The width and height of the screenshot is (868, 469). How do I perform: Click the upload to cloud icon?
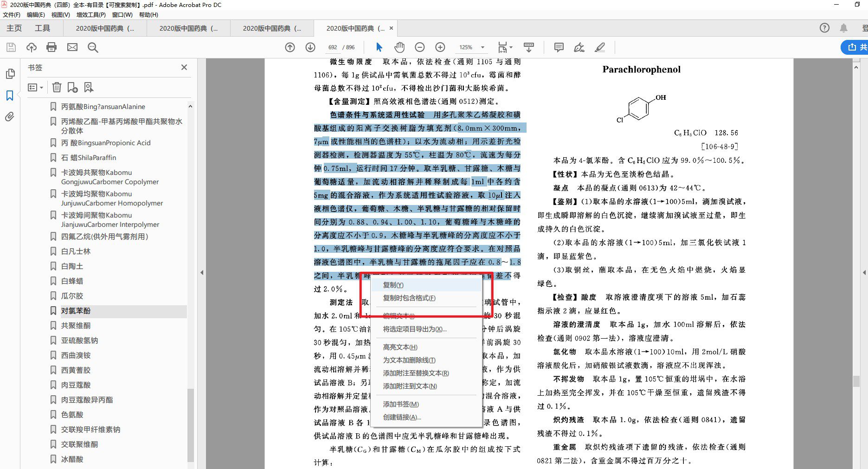(x=32, y=47)
